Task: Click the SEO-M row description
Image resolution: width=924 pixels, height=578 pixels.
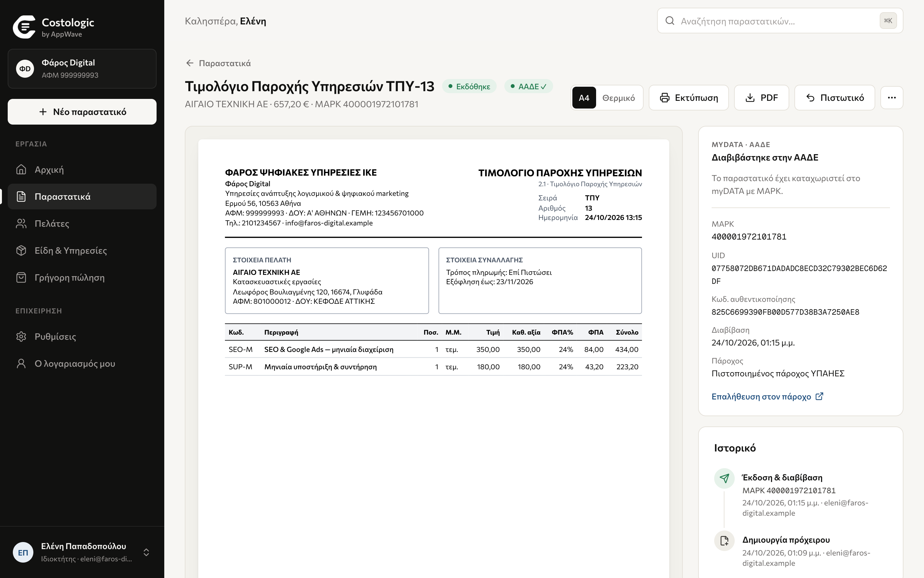Action: pyautogui.click(x=329, y=349)
